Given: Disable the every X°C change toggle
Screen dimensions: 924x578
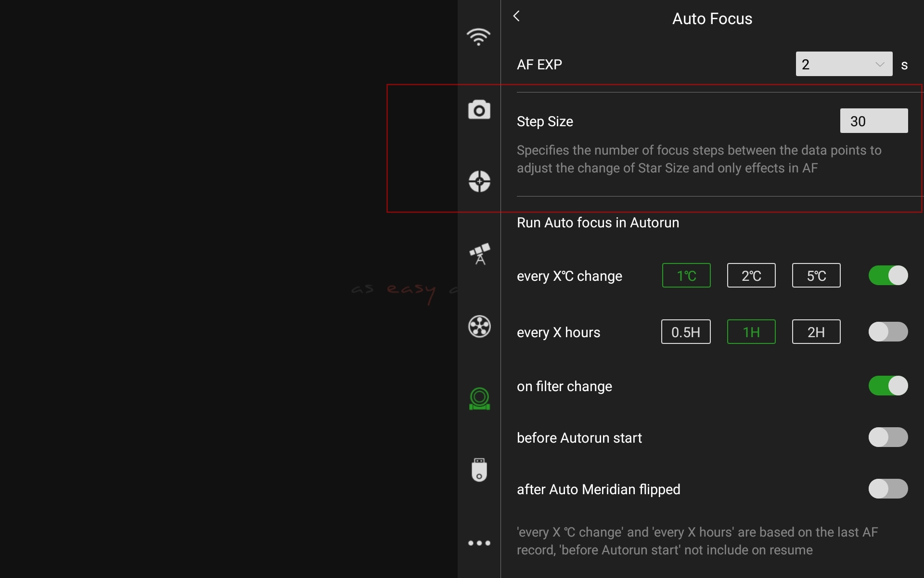Looking at the screenshot, I should [888, 276].
